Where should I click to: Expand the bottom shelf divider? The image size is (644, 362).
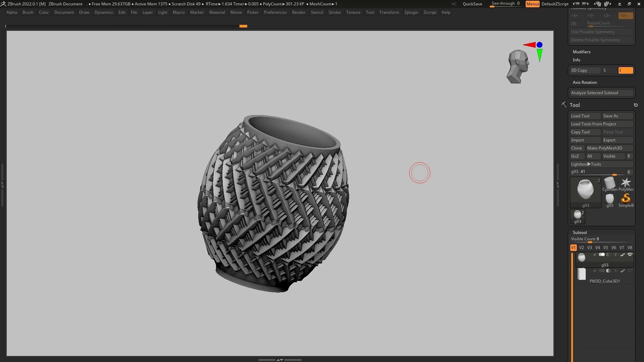(x=280, y=360)
